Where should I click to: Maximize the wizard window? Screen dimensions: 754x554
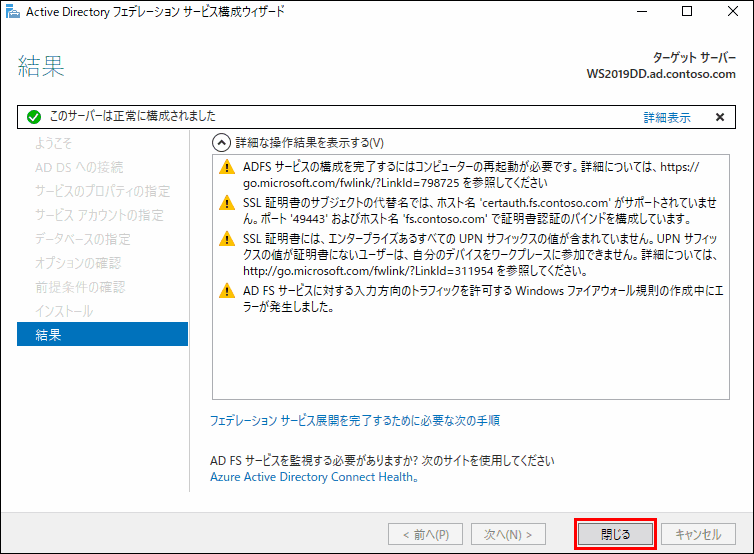pos(687,12)
